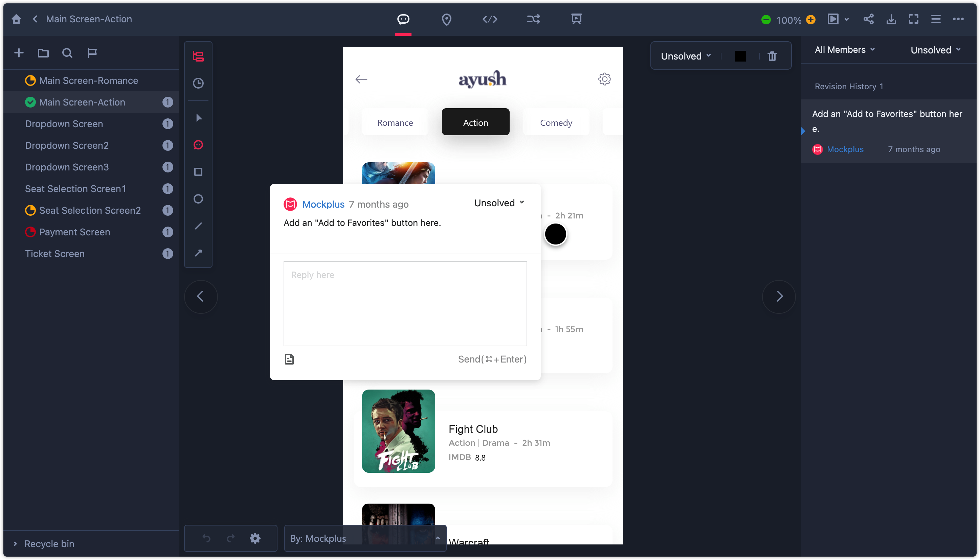Switch to the code inspect tab
Viewport: 980px width, 560px height.
coord(490,19)
